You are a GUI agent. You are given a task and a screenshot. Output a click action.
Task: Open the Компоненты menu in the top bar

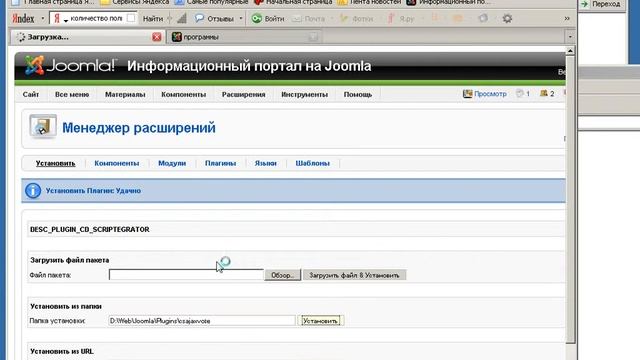click(183, 94)
